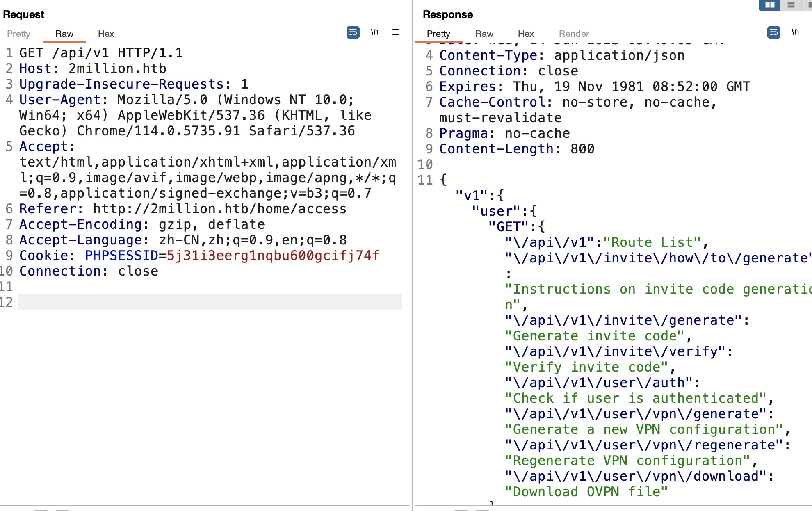This screenshot has height=511, width=812.
Task: Show non-printable characters in Response panel
Action: tap(795, 32)
